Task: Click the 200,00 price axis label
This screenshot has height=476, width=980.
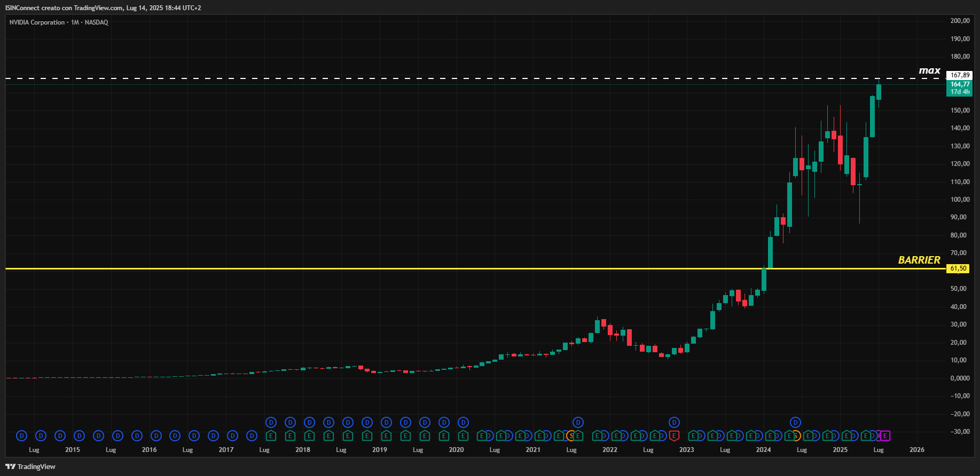Action: 960,21
